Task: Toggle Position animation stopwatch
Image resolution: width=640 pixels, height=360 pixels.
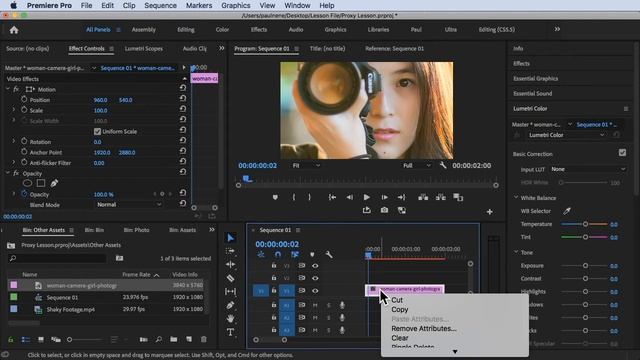Action: [24, 99]
